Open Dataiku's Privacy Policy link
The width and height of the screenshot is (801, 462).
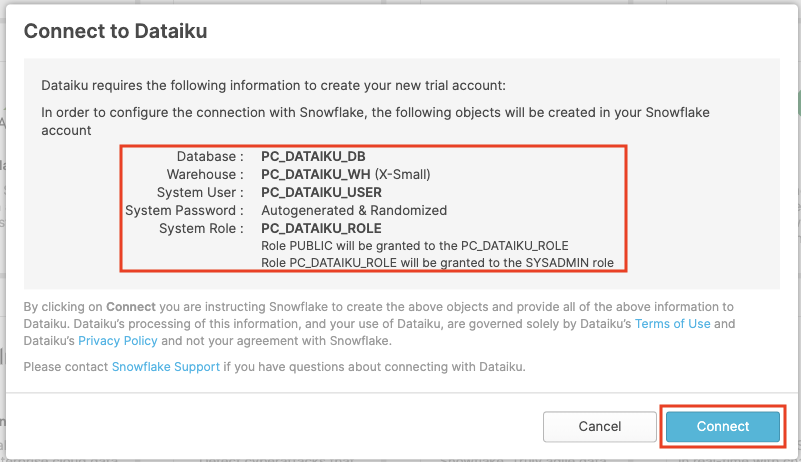coord(111,341)
